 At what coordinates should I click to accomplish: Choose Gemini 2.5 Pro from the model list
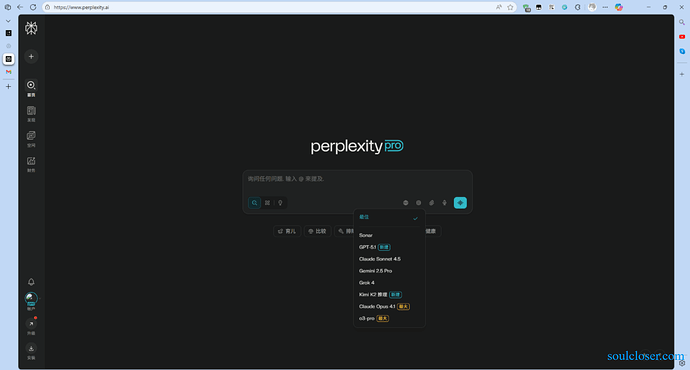(x=389, y=271)
